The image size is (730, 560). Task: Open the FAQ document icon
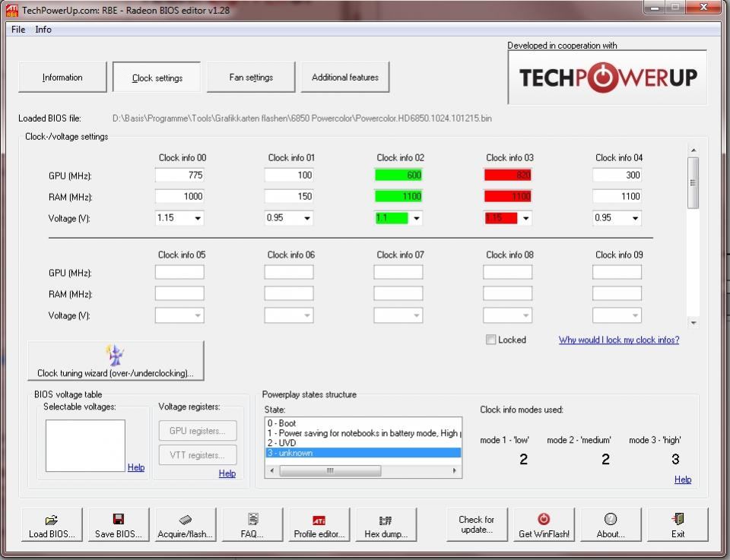(x=252, y=519)
